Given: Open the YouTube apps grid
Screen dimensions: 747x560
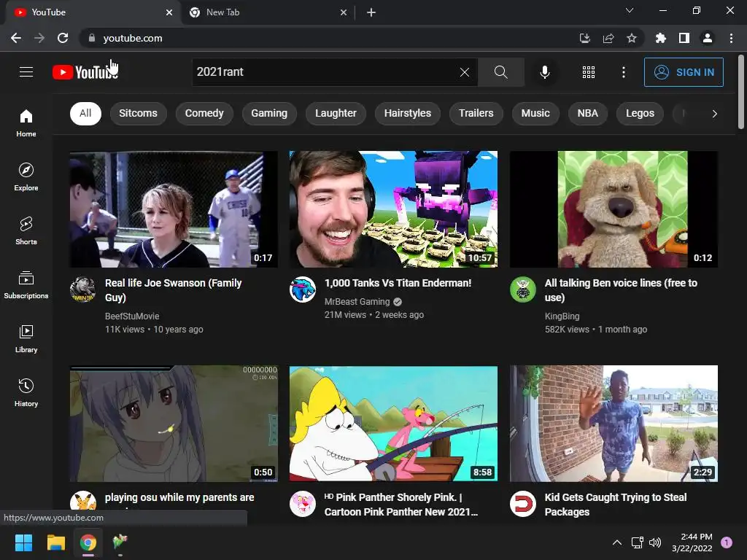Looking at the screenshot, I should coord(589,72).
